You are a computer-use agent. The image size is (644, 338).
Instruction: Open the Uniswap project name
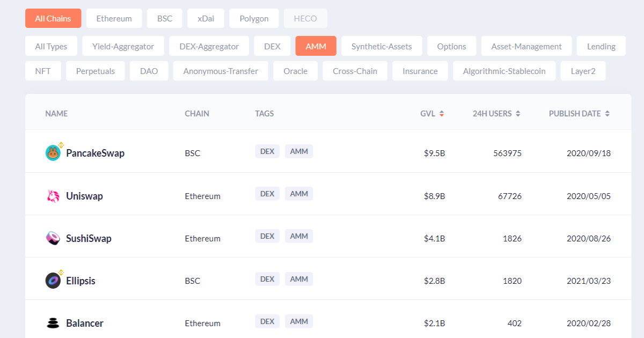point(84,196)
